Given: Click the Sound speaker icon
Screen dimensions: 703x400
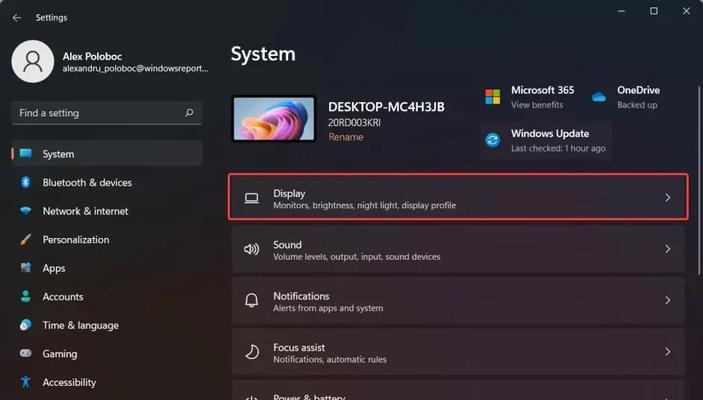Looking at the screenshot, I should pyautogui.click(x=252, y=249).
